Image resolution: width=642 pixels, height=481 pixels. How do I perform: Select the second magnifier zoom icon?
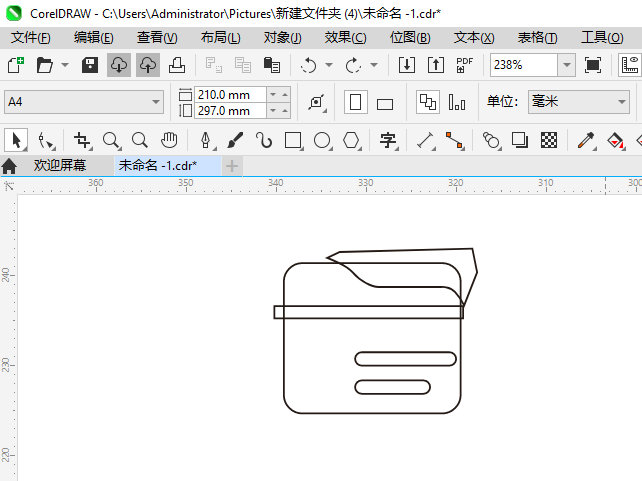pos(140,140)
